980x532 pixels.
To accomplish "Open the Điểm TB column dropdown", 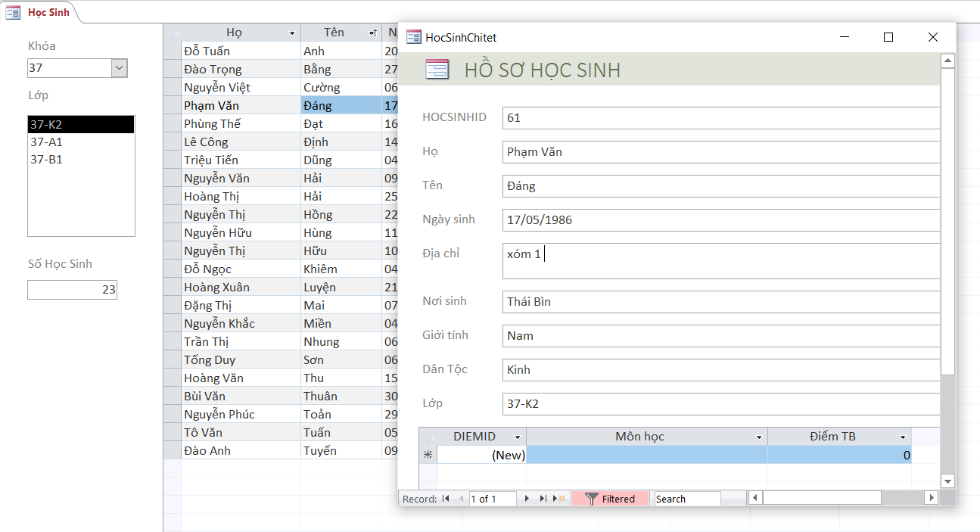I will coord(903,437).
